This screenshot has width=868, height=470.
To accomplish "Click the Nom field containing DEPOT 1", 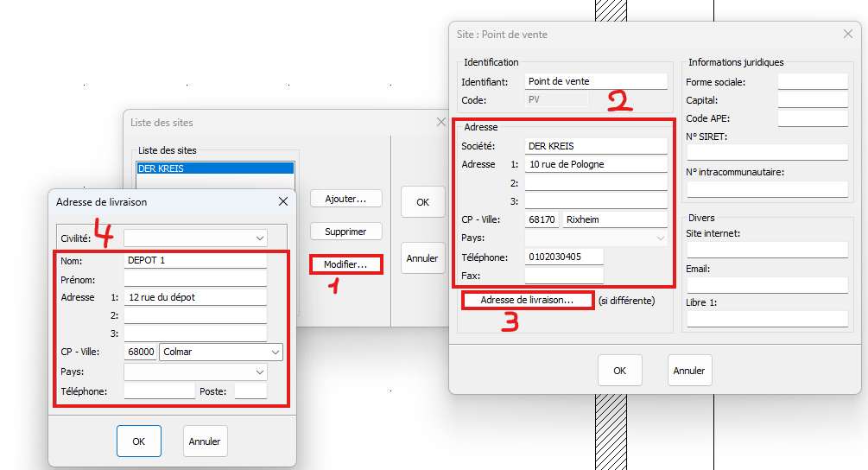I will pyautogui.click(x=195, y=260).
